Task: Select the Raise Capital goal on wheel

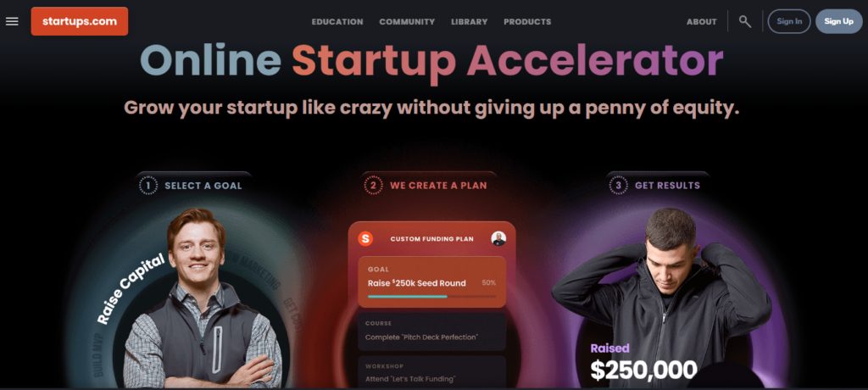Action: pyautogui.click(x=131, y=288)
